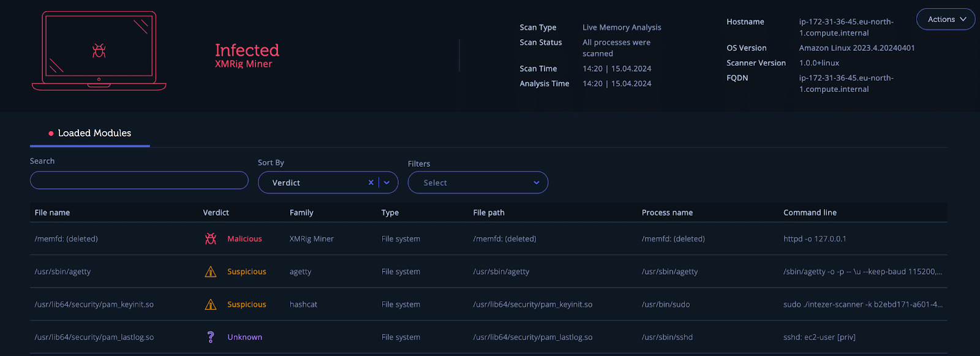Click the Malicious bug icon for /memfd: (deleted)
The image size is (980, 356).
click(x=211, y=239)
